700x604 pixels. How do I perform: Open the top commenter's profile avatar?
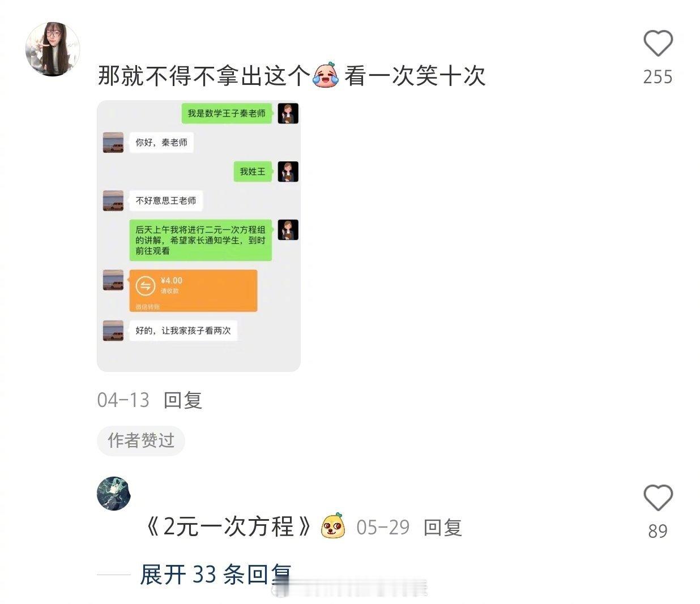point(52,49)
